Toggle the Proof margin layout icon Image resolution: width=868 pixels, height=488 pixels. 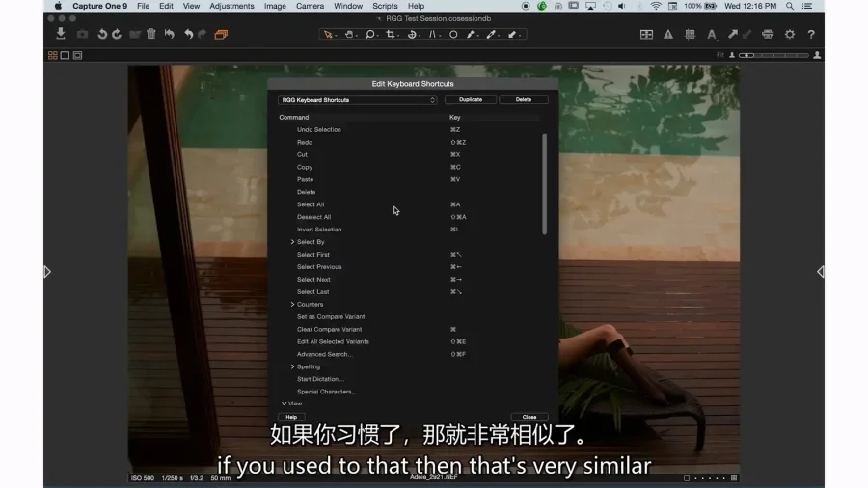click(646, 35)
